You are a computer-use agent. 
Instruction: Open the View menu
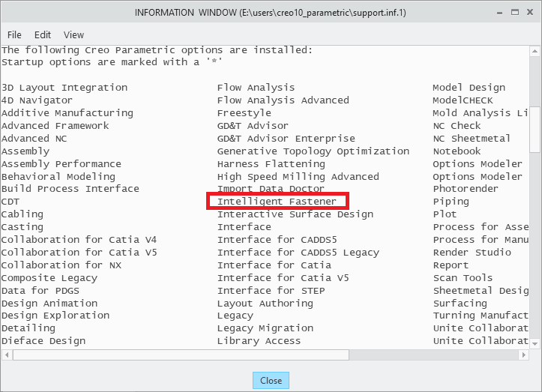73,34
